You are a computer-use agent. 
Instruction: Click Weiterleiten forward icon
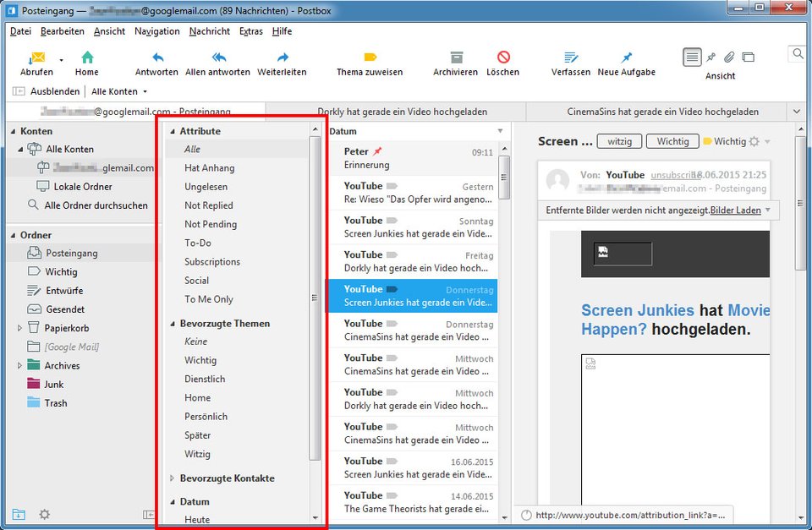283,57
